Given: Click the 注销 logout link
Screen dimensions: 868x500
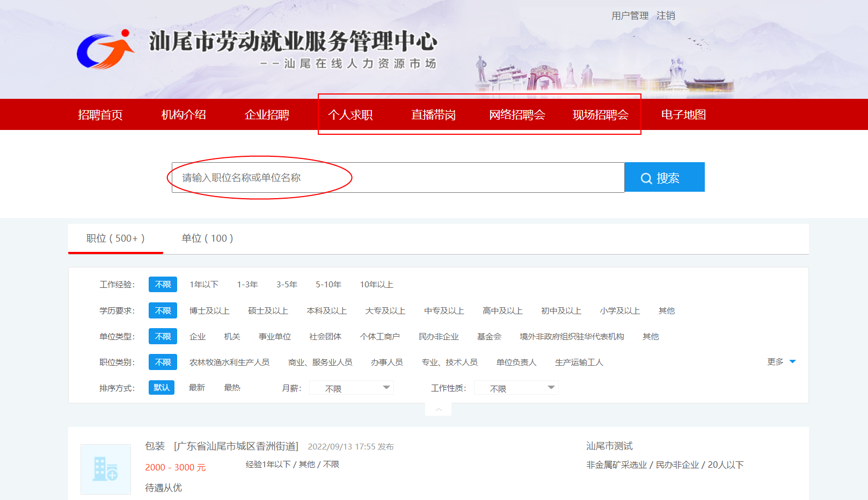Looking at the screenshot, I should pyautogui.click(x=666, y=16).
